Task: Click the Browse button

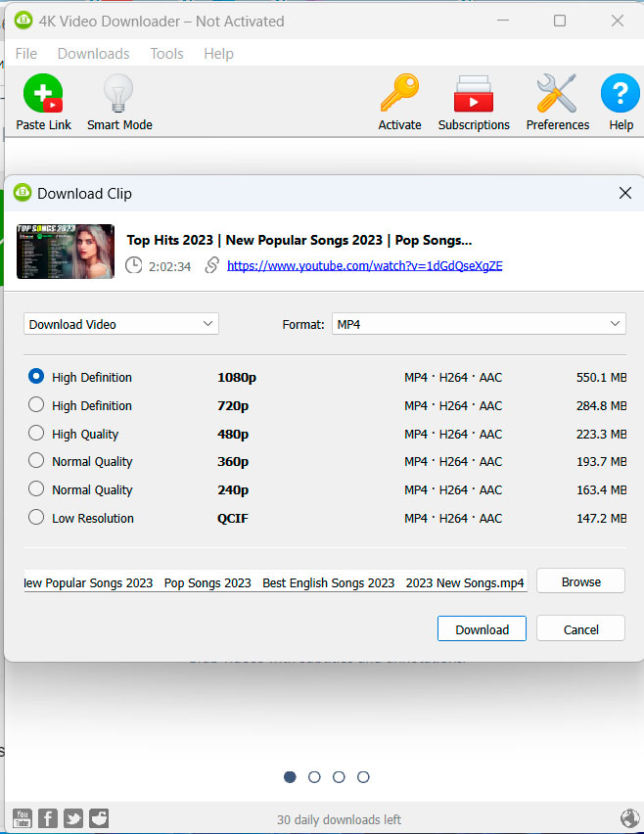Action: tap(580, 579)
